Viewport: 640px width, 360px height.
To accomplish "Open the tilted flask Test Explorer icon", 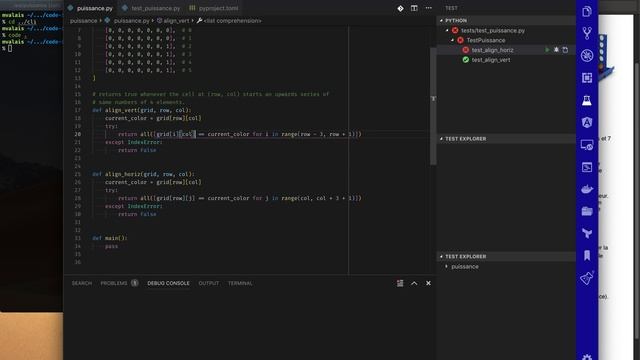I will 587,278.
